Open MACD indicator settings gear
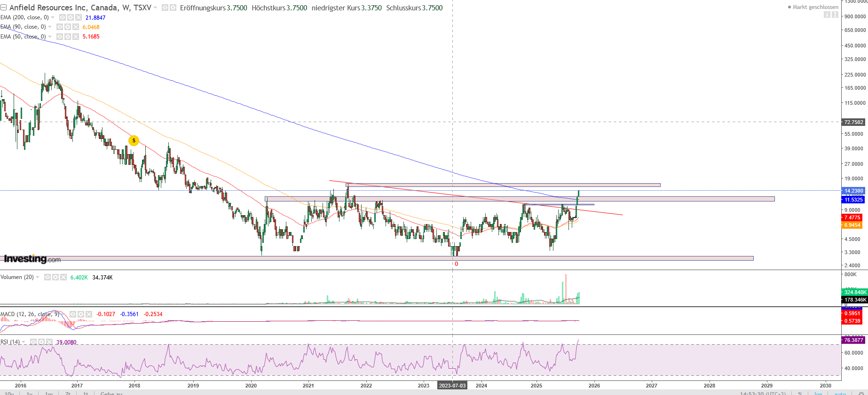The height and width of the screenshot is (395, 868). (81, 314)
